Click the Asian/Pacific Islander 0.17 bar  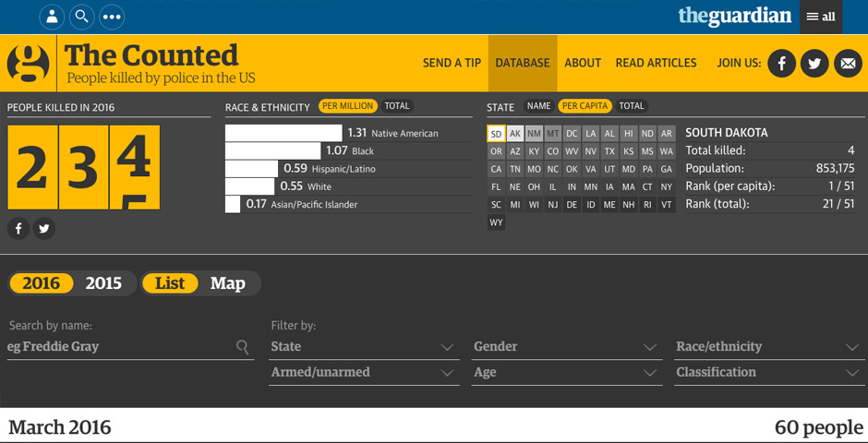(233, 204)
